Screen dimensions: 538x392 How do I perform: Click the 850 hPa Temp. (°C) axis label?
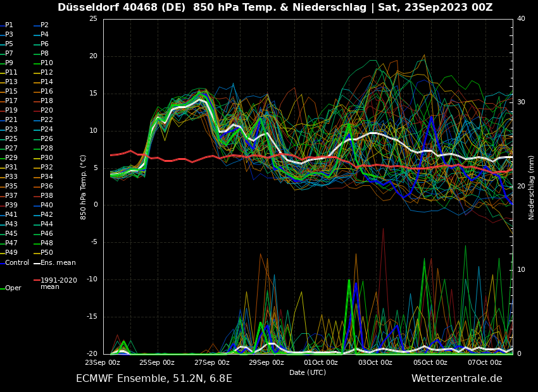84,187
